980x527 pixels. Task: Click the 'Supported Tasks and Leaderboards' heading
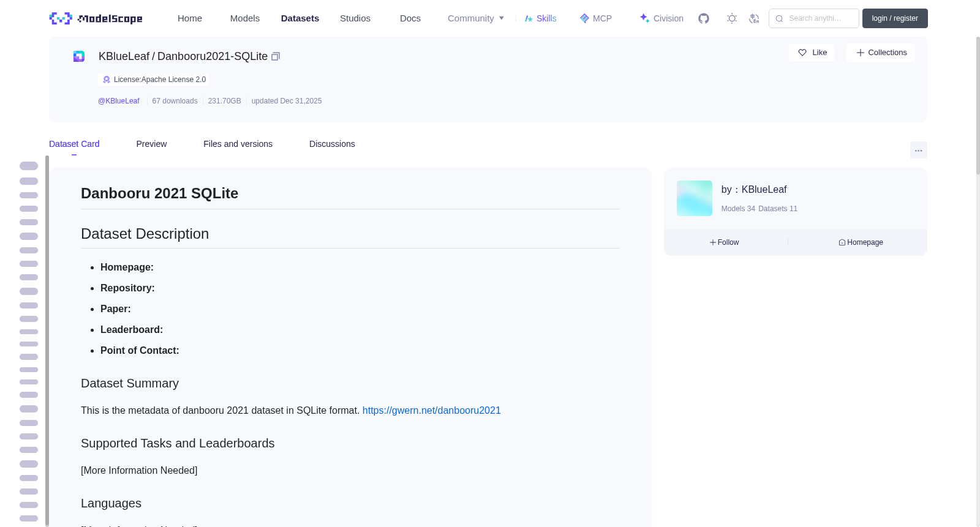pos(178,443)
